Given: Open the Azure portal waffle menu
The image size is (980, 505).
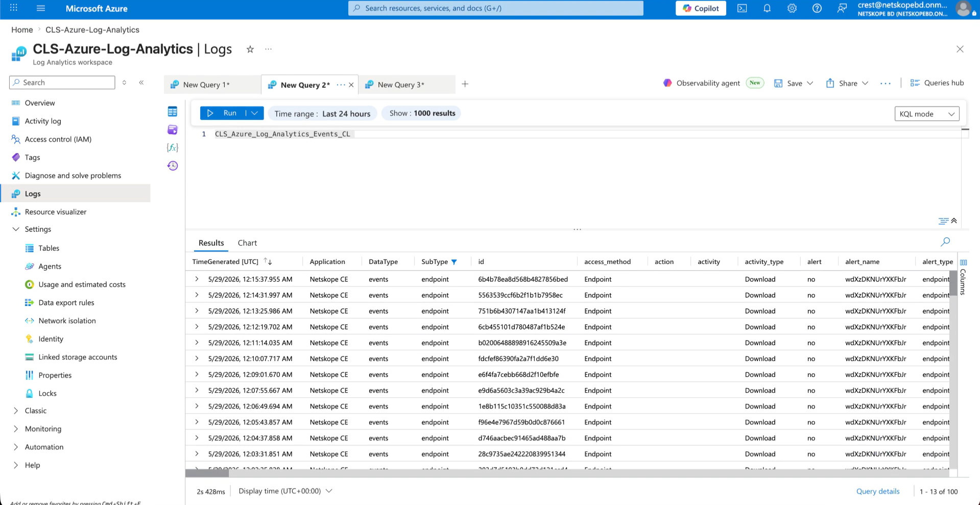Looking at the screenshot, I should [14, 8].
